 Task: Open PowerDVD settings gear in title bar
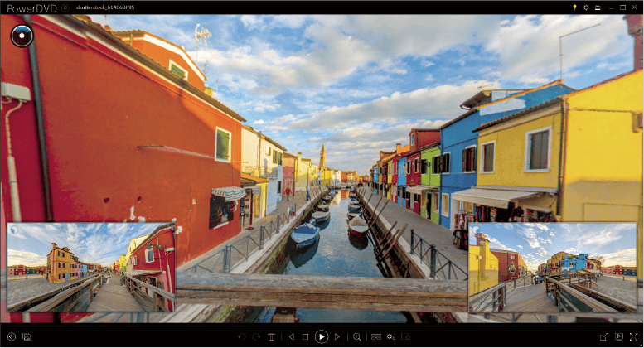point(586,7)
